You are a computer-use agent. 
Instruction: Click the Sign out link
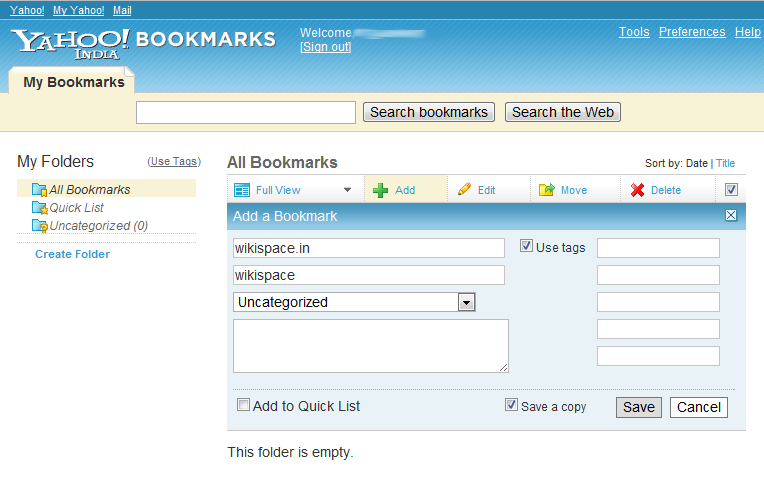click(325, 47)
